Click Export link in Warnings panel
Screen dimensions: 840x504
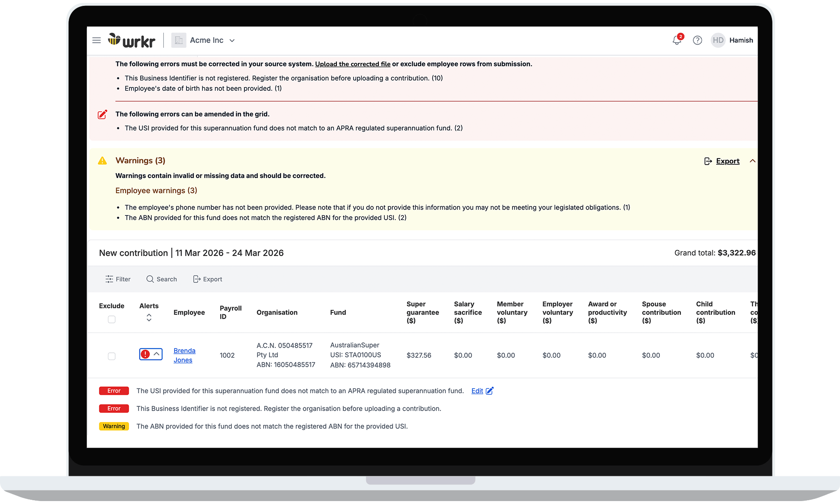pos(727,161)
